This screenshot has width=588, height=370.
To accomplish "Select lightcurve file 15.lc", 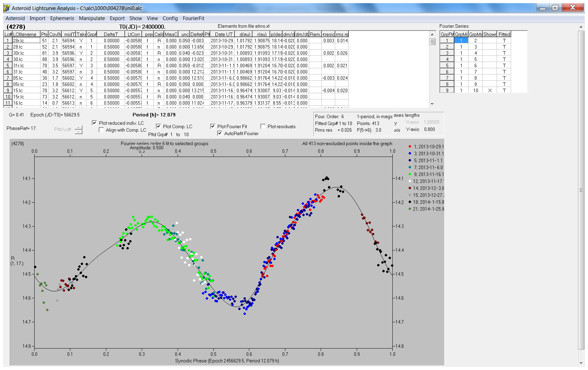I will (26, 90).
